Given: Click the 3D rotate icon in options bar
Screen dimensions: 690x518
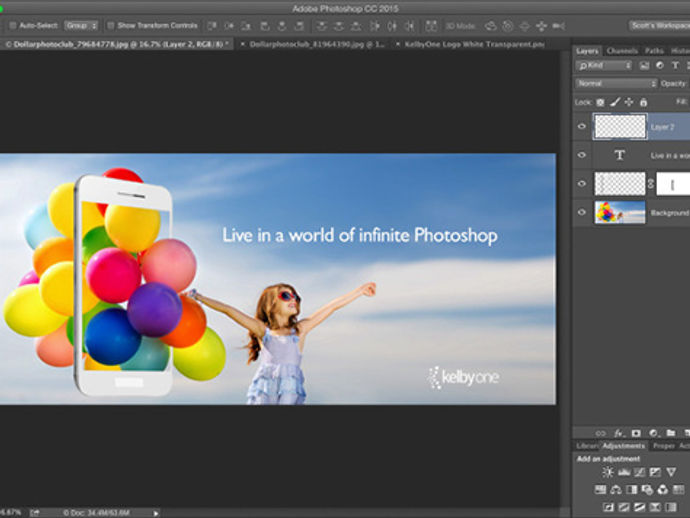Looking at the screenshot, I should [491, 26].
